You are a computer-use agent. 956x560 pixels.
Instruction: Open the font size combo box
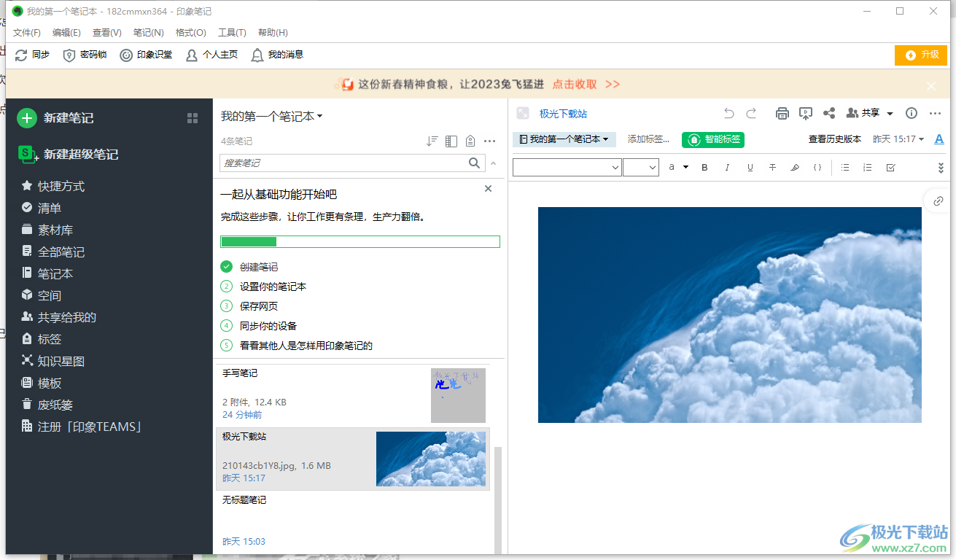641,167
